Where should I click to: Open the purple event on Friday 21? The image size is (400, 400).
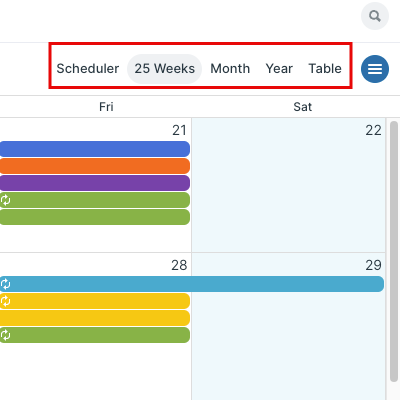pos(95,183)
